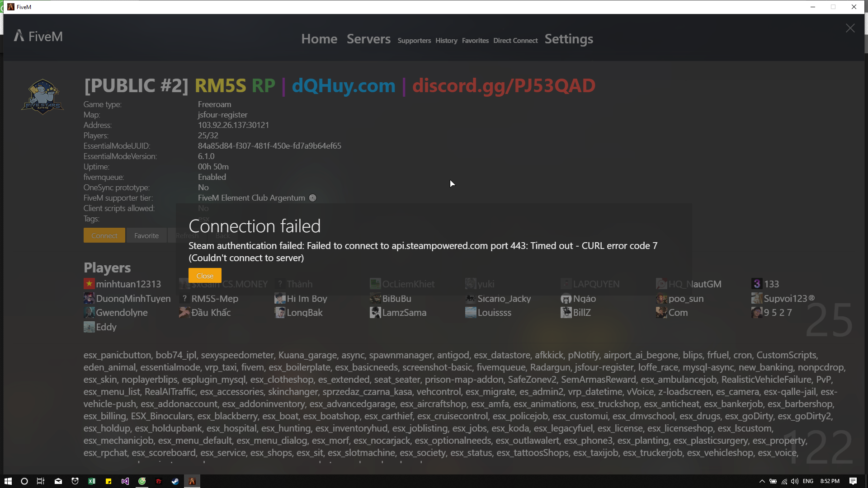Screen dimensions: 868x488
Task: Click the FiveM logo in header
Action: pos(38,36)
